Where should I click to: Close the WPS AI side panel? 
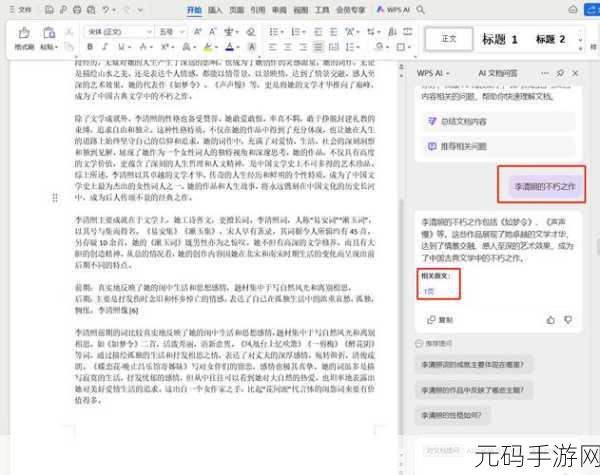575,73
